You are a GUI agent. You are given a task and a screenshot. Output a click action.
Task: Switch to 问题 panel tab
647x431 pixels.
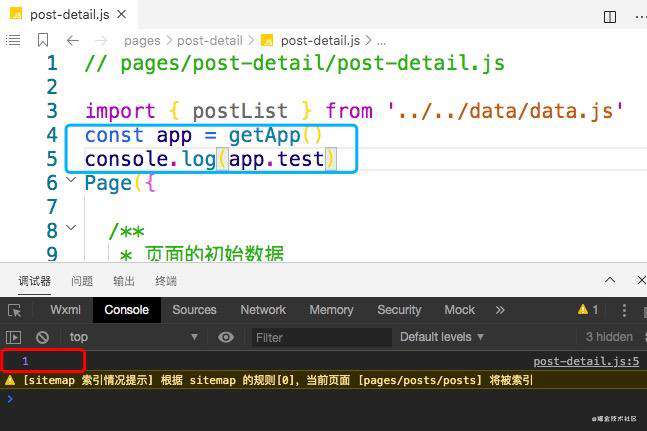[x=82, y=281]
